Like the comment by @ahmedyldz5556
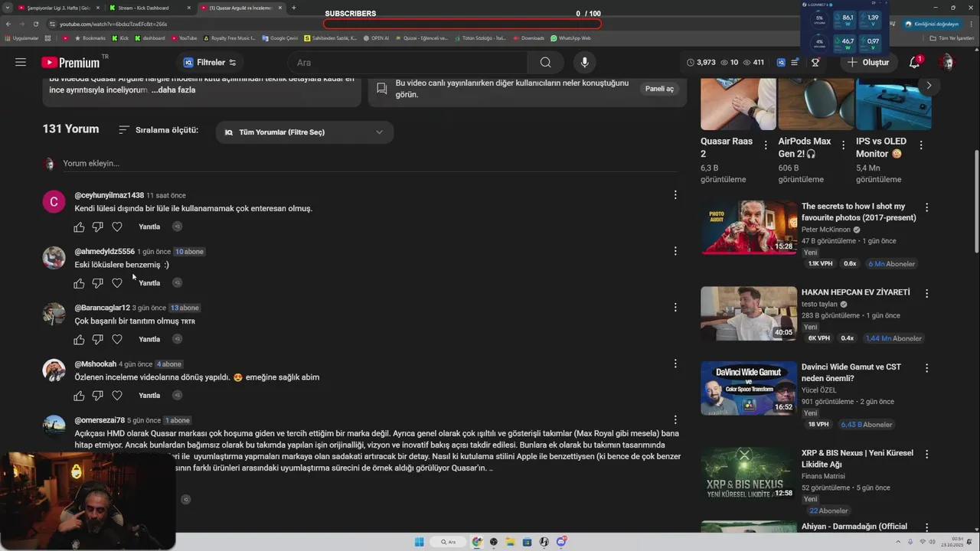 tap(79, 283)
